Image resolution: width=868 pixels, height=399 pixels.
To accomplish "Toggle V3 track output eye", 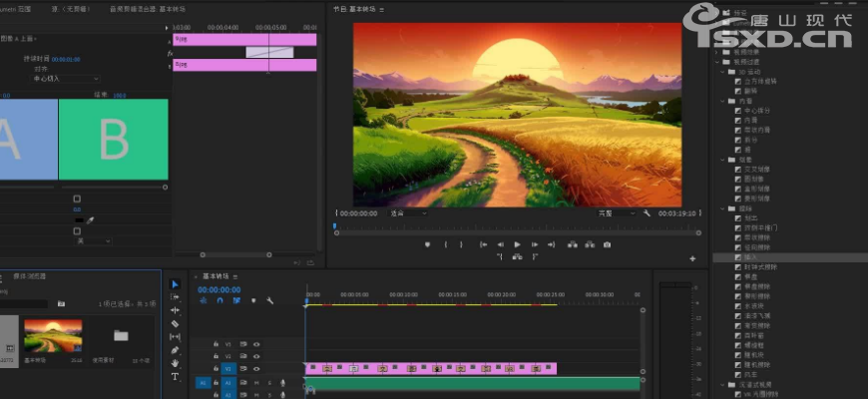I will click(256, 344).
